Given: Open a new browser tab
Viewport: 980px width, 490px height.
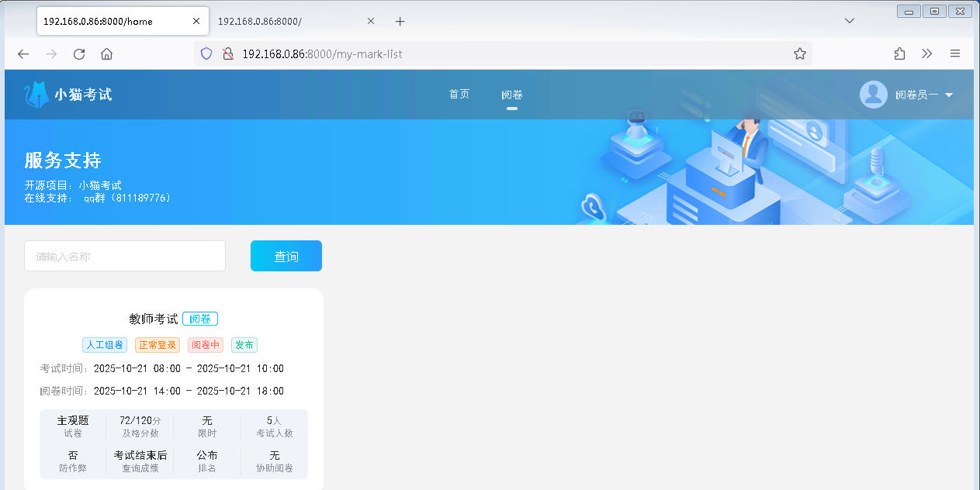Looking at the screenshot, I should pos(400,22).
